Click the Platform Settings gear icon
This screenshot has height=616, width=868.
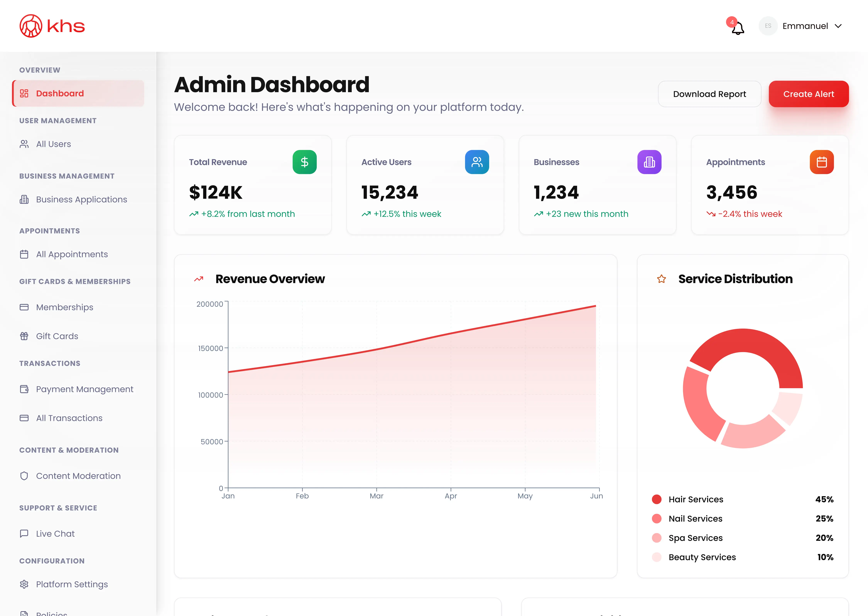[24, 584]
